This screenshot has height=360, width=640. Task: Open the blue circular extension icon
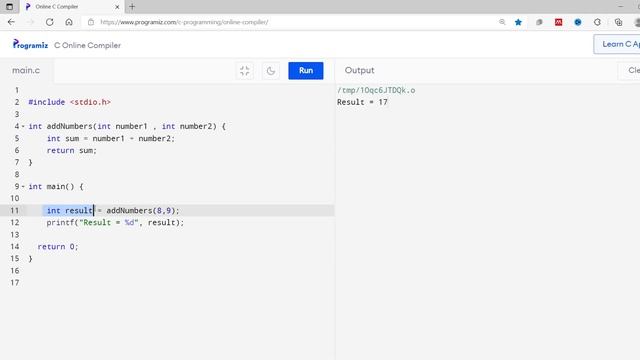pyautogui.click(x=578, y=22)
